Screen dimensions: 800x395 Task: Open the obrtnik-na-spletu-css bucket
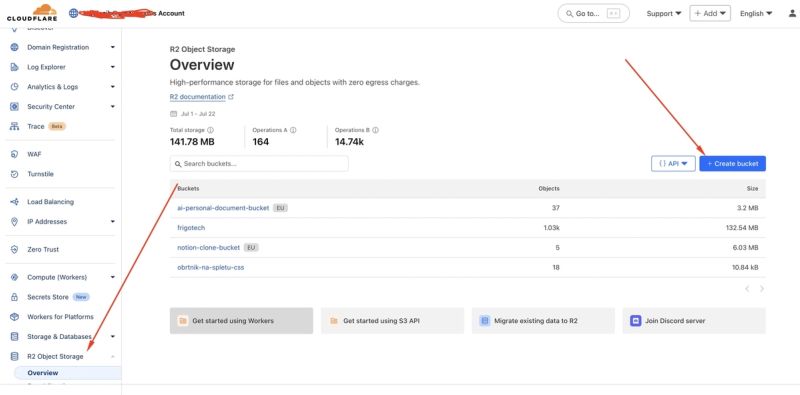[x=210, y=267]
